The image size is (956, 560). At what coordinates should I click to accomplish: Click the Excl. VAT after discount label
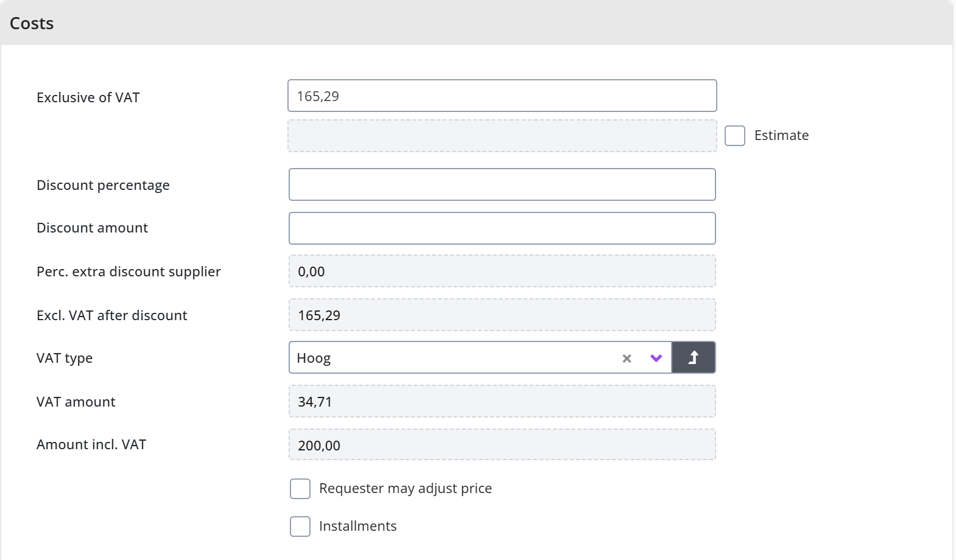(112, 315)
